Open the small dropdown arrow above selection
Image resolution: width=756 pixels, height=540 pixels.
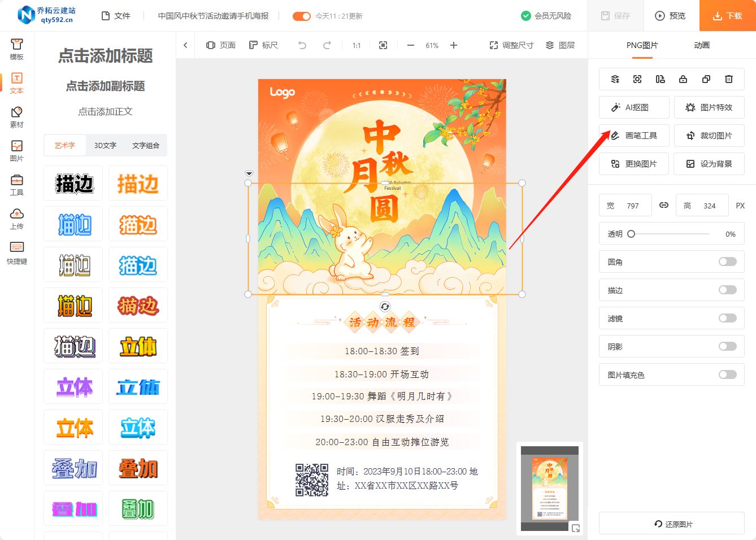[x=249, y=173]
